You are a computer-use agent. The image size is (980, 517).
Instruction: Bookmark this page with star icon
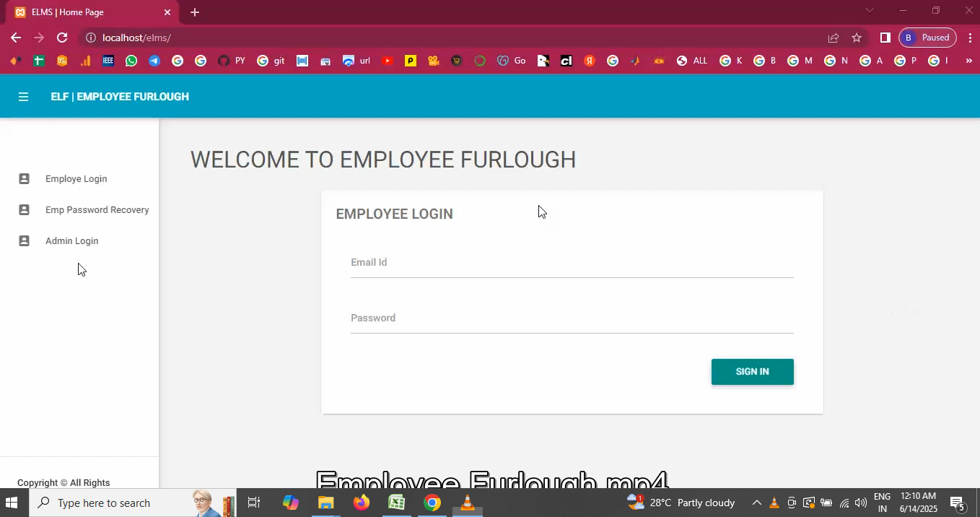pos(857,38)
